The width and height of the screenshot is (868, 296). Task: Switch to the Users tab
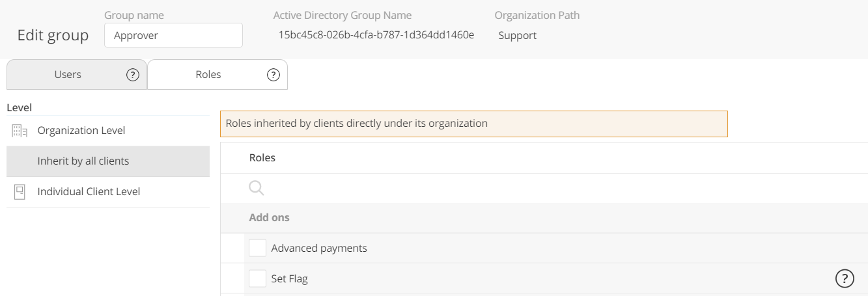68,75
